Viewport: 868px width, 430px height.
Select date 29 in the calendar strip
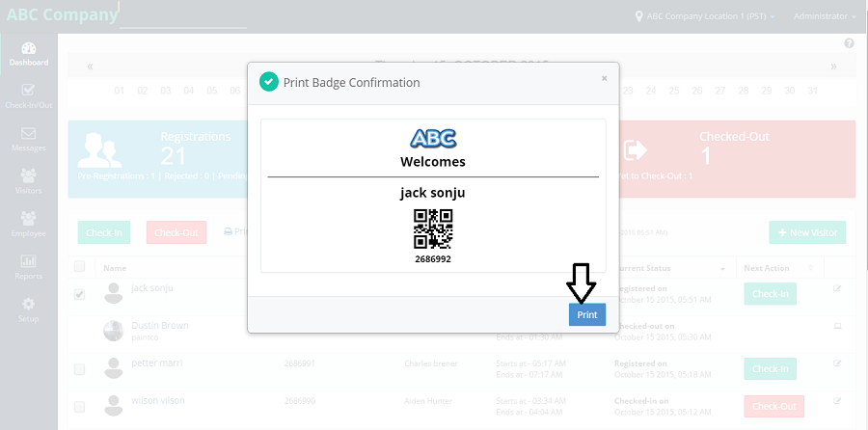pos(766,91)
